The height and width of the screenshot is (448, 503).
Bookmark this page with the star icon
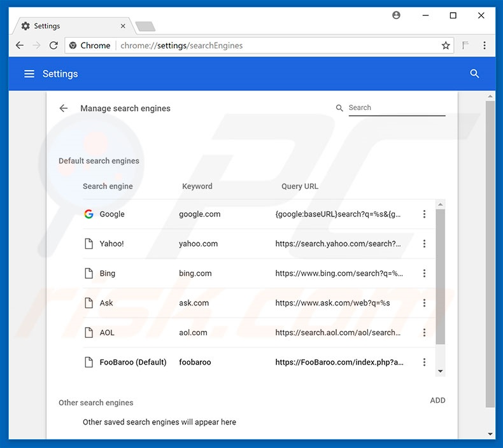coord(446,46)
